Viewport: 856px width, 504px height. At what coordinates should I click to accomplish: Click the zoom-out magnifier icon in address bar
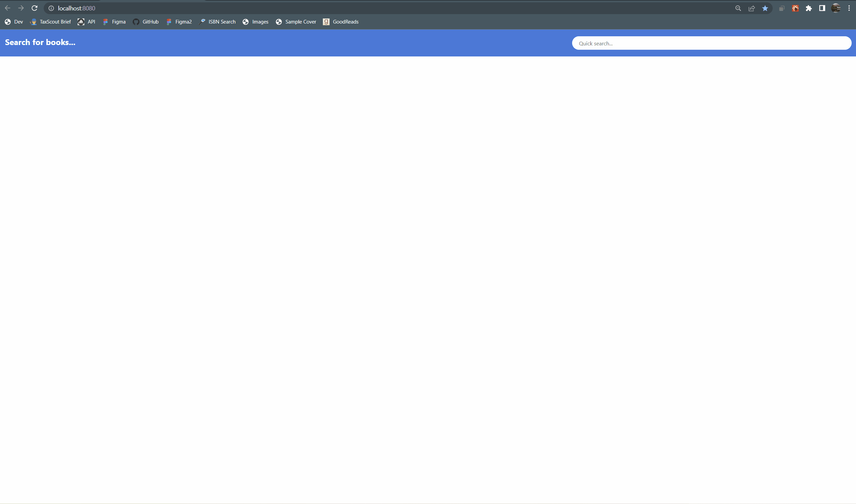[x=738, y=8]
